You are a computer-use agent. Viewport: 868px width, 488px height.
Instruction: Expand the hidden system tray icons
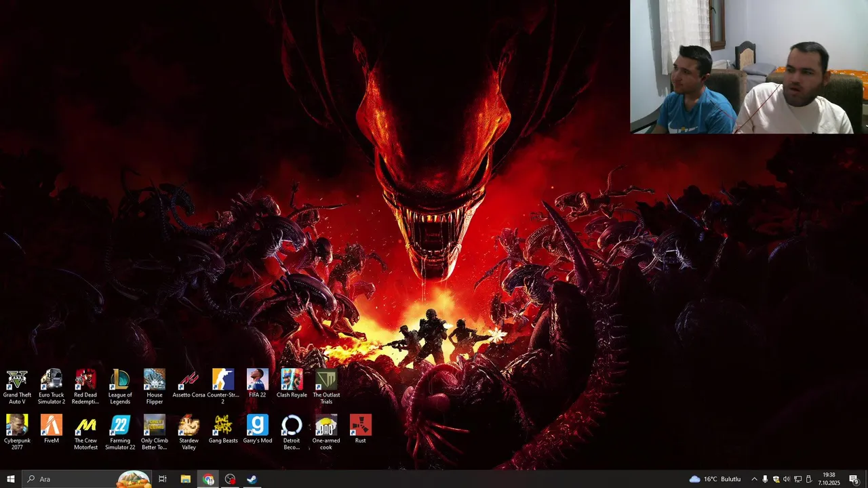coord(754,479)
